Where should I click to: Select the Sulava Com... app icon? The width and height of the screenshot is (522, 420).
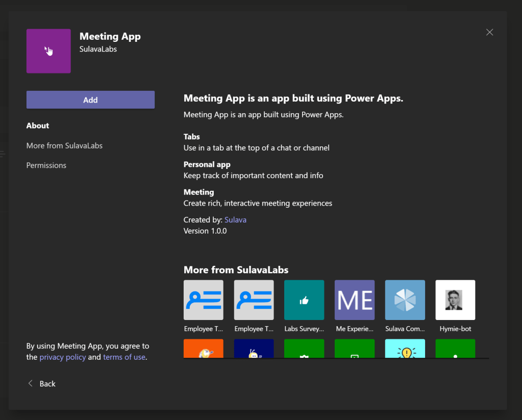[x=405, y=300]
